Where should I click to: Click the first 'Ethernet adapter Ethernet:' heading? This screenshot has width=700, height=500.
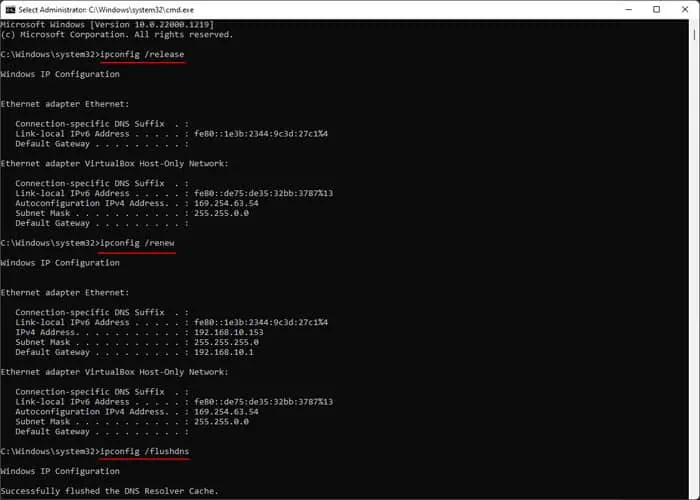point(65,104)
